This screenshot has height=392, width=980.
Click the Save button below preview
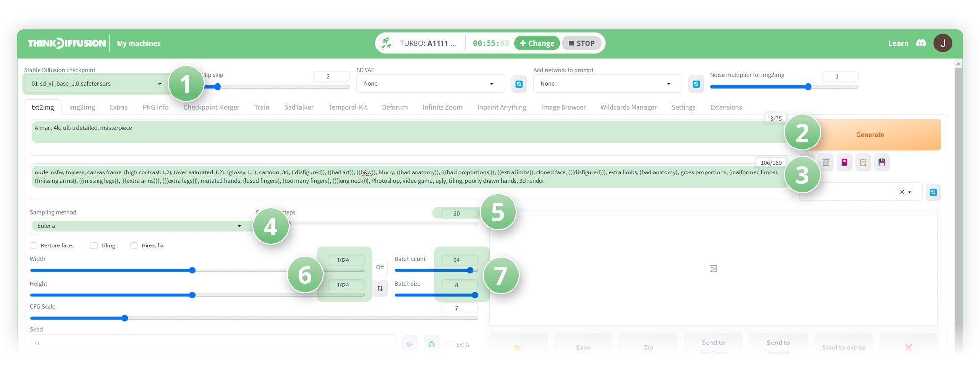[583, 347]
